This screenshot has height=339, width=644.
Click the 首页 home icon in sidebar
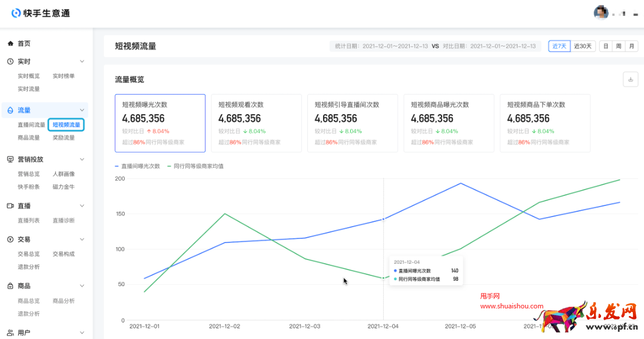tap(11, 44)
